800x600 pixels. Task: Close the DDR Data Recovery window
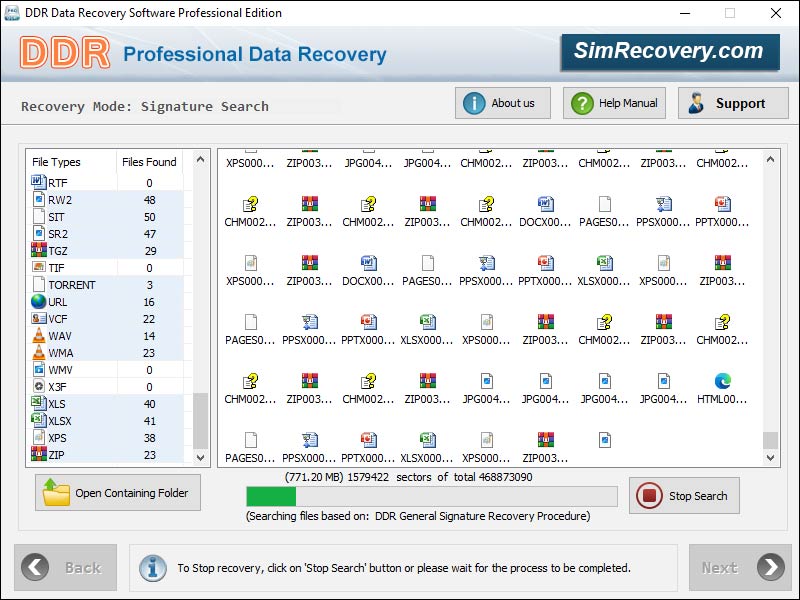pos(776,13)
